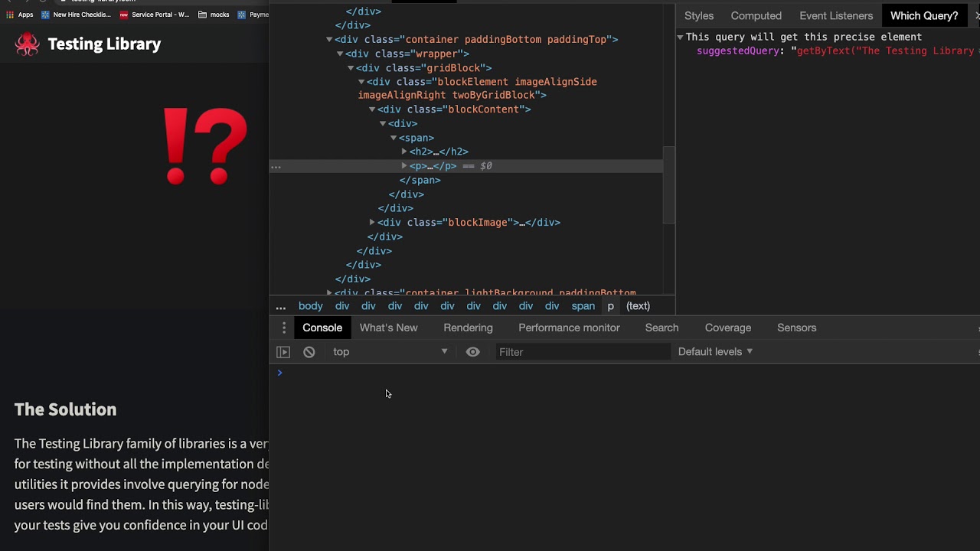Open the What's New drawer tab
Image resolution: width=980 pixels, height=551 pixels.
388,328
